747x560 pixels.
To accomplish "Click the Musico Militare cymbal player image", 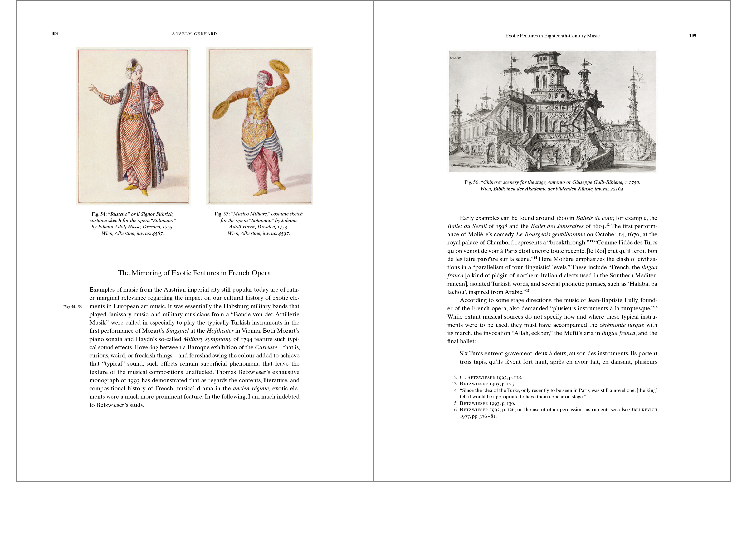I will (x=259, y=126).
